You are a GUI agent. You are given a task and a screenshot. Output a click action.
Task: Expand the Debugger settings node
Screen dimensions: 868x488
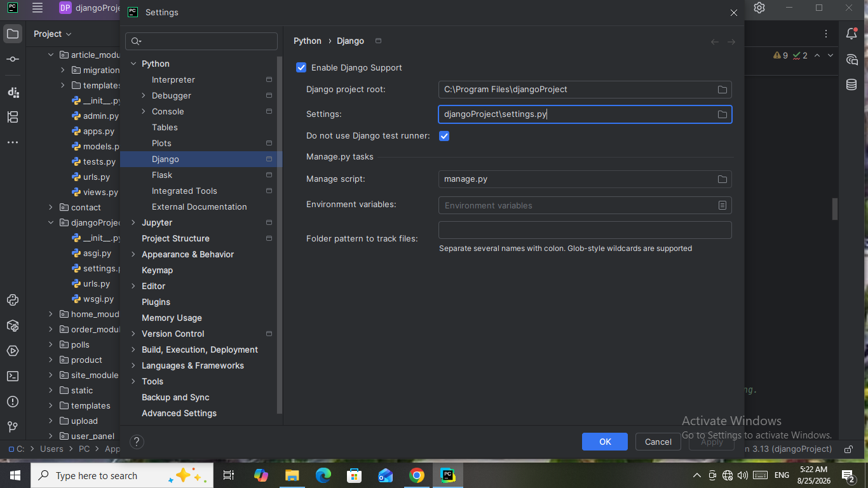click(x=144, y=95)
